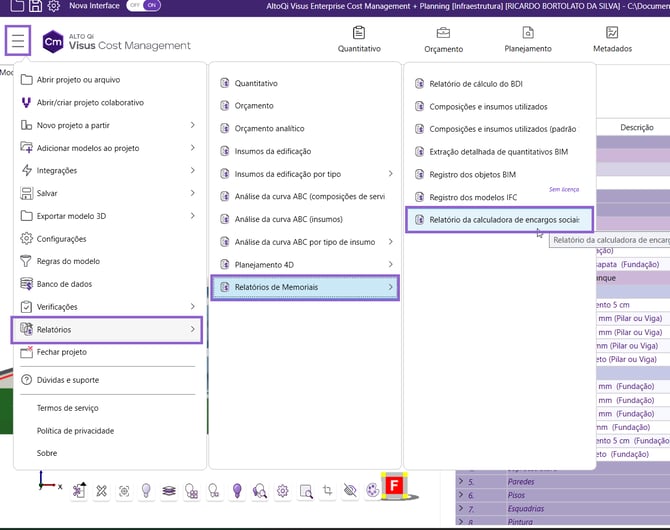Viewport: 670px width, 530px height.
Task: Open Relatório da calculadora de encargos sociais
Action: pos(503,219)
